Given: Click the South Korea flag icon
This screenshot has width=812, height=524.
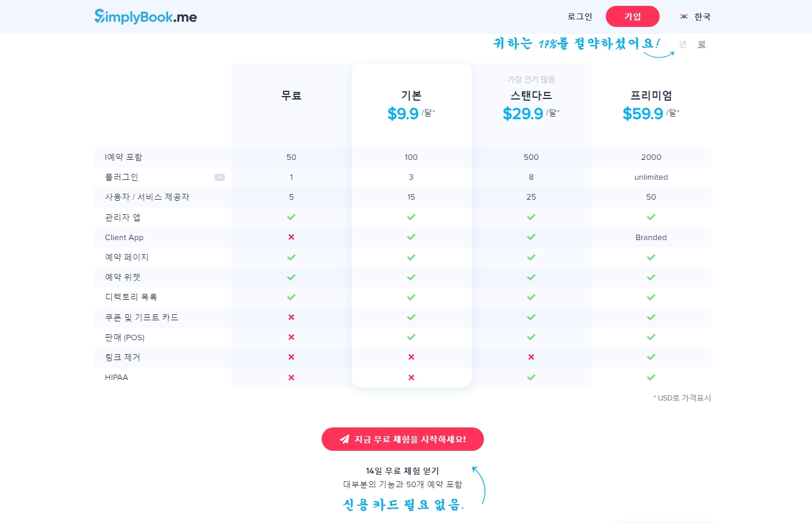Looking at the screenshot, I should click(684, 16).
